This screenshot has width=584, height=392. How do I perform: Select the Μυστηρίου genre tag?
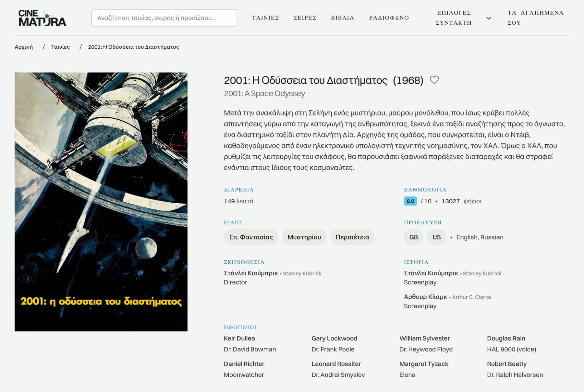click(x=304, y=237)
